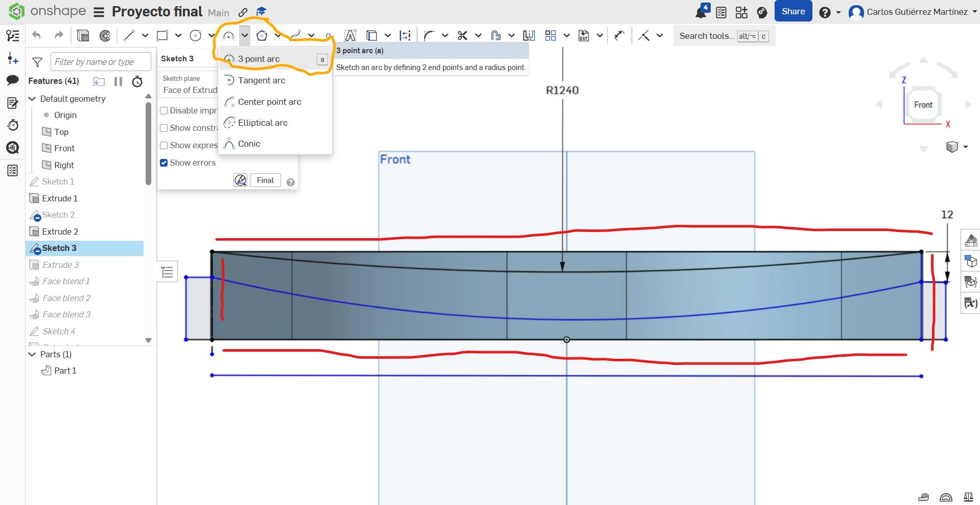
Task: Select the Spline sketch tool
Action: pos(295,35)
